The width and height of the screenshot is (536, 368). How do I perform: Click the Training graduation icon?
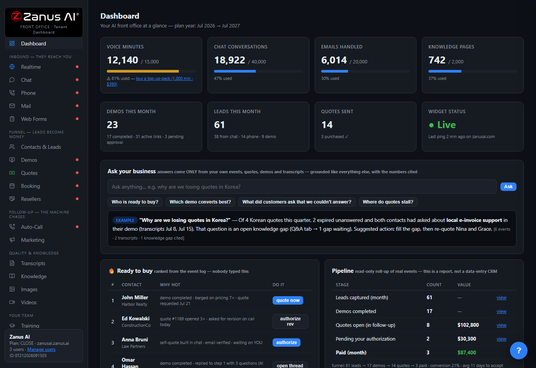click(12, 326)
